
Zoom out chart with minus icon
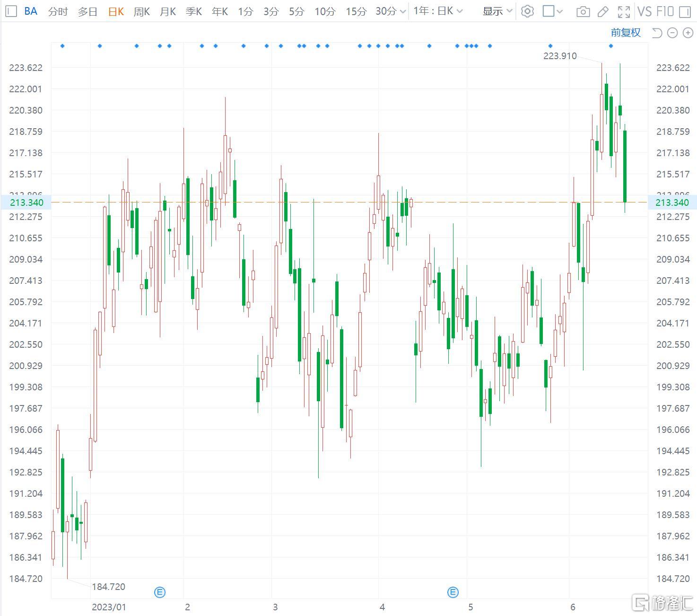[x=672, y=33]
